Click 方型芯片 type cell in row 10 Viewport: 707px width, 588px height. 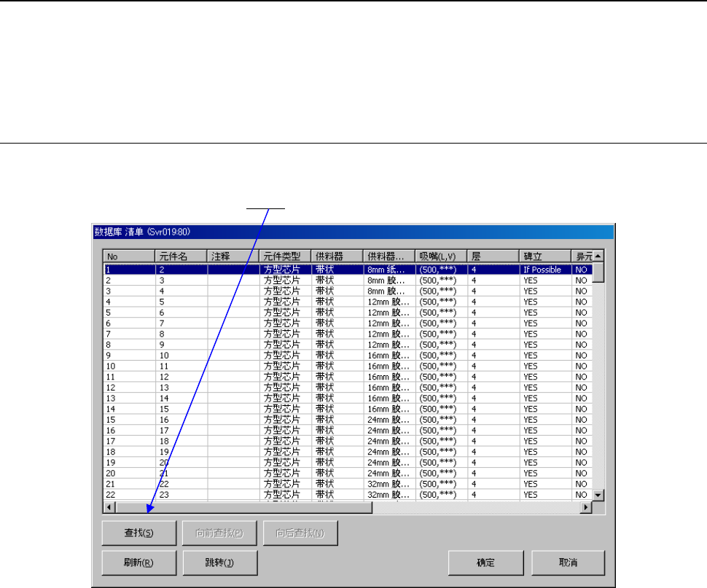[285, 366]
